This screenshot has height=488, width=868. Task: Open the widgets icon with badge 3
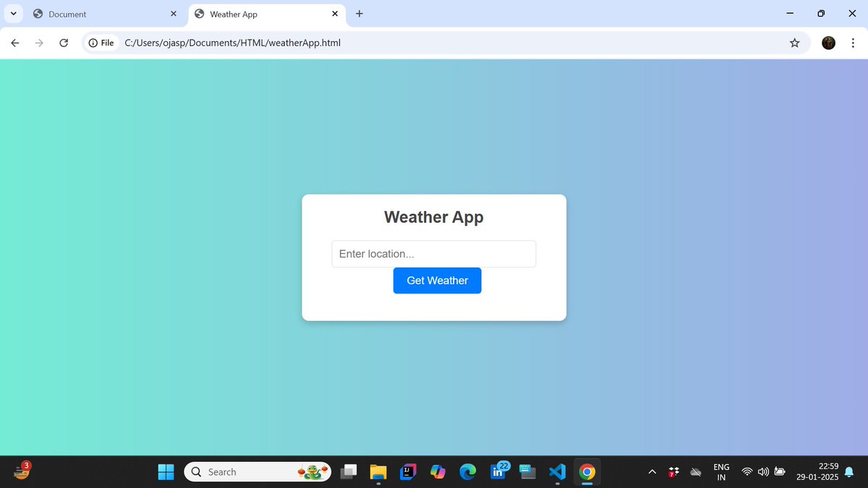(x=22, y=471)
